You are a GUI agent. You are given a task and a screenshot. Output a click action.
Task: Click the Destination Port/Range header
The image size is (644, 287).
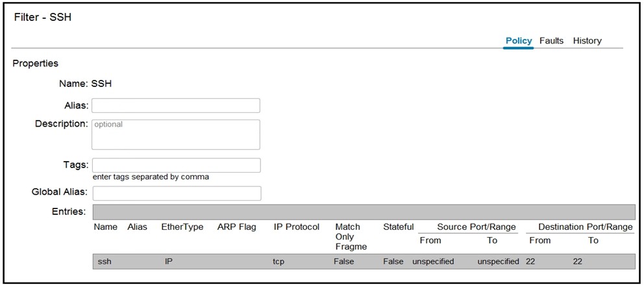[x=586, y=227]
